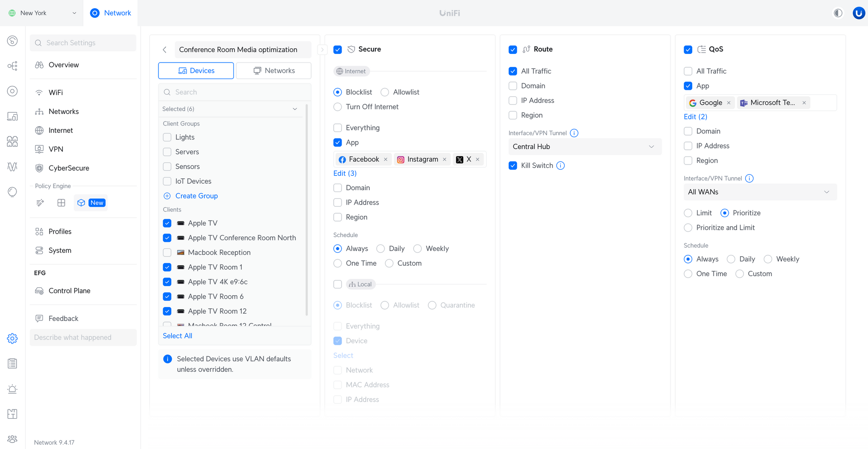Viewport: 868px width, 449px height.
Task: Open CyberSecure in settings menu
Action: (x=69, y=168)
